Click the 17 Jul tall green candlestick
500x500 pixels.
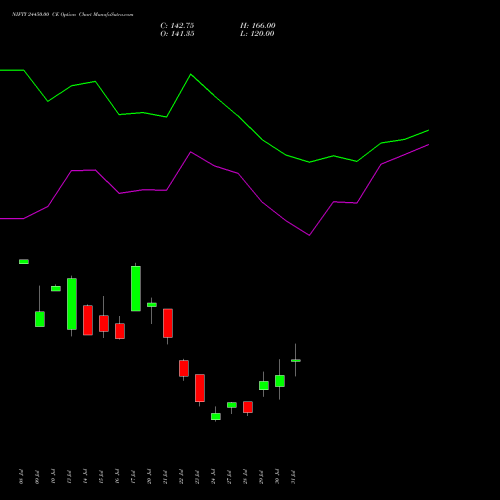coord(136,289)
